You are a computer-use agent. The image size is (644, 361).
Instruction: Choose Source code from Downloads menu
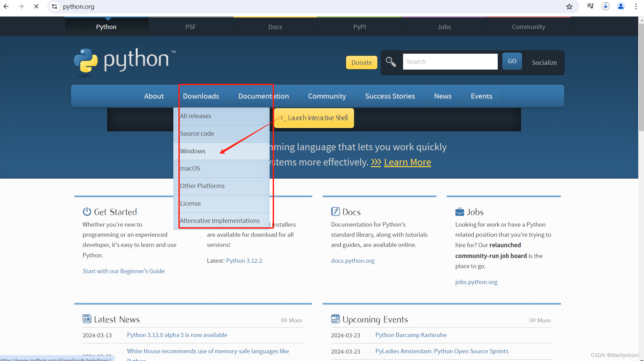click(222, 134)
